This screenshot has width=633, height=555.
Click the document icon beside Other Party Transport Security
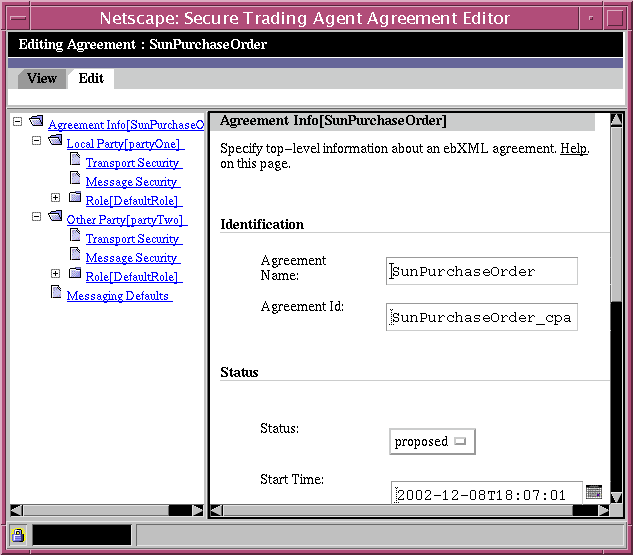[x=75, y=235]
